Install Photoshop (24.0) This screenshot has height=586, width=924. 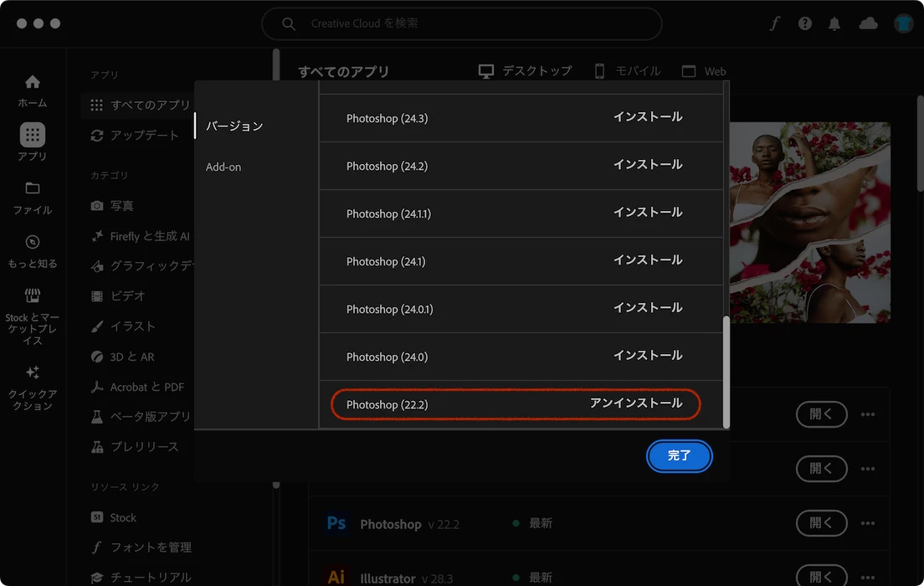648,356
